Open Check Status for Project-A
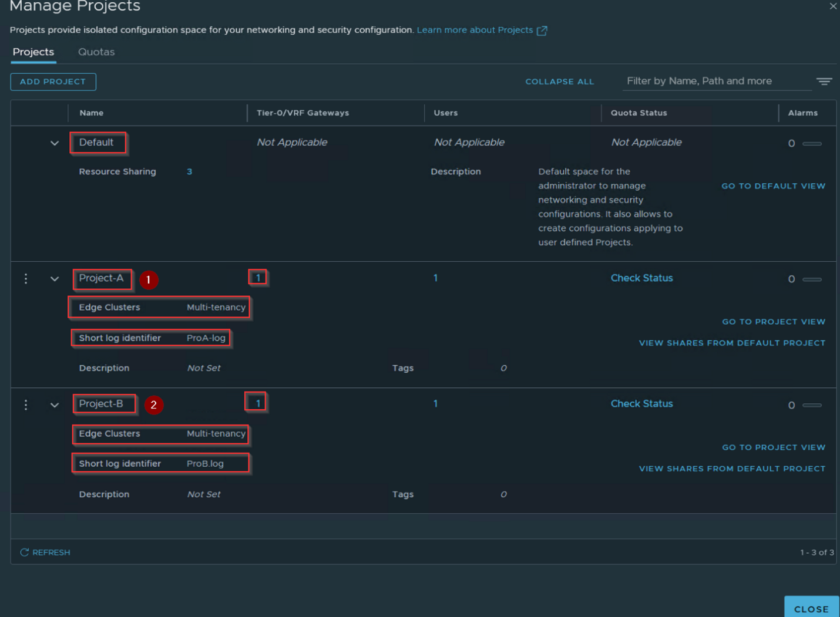This screenshot has height=617, width=840. coord(641,278)
